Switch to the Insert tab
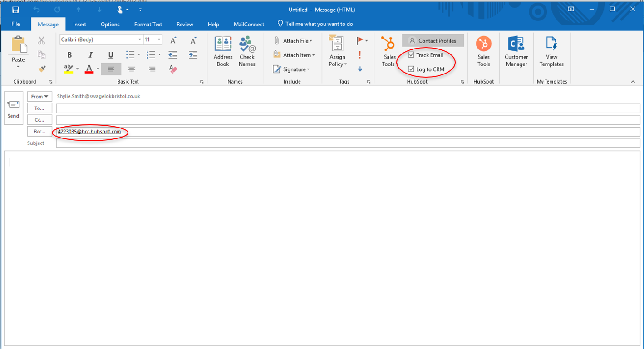Viewport: 644px width, 349px height. click(x=79, y=25)
